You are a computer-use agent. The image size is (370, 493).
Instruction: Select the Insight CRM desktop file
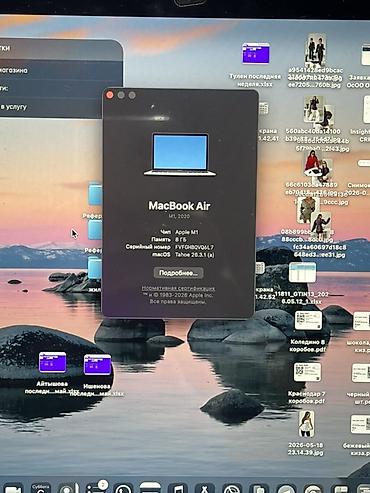click(366, 110)
